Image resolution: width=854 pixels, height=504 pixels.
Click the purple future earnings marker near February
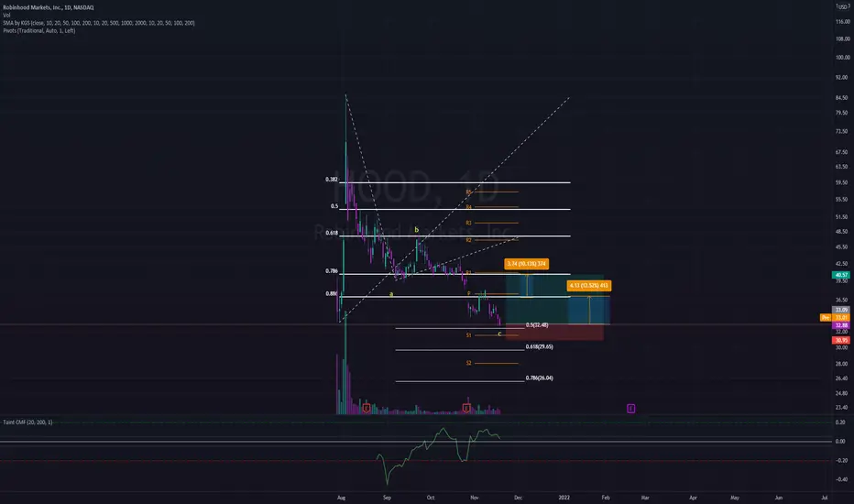point(630,408)
